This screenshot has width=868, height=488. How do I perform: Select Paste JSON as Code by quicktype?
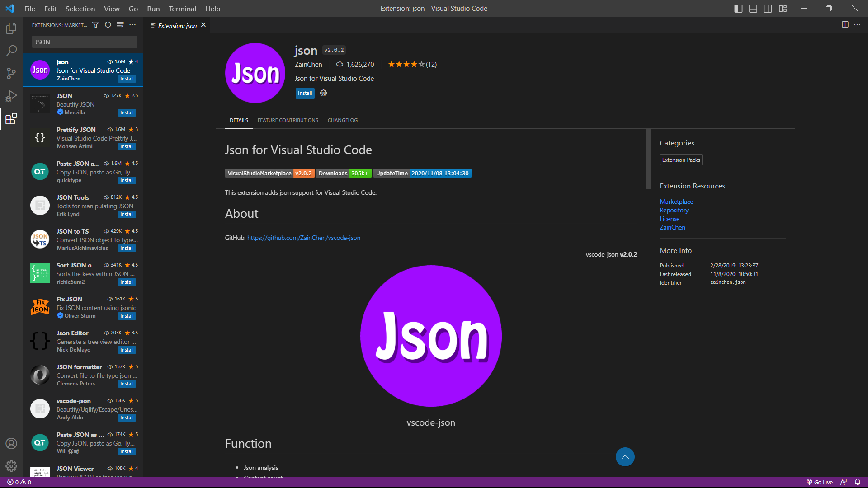pos(83,172)
